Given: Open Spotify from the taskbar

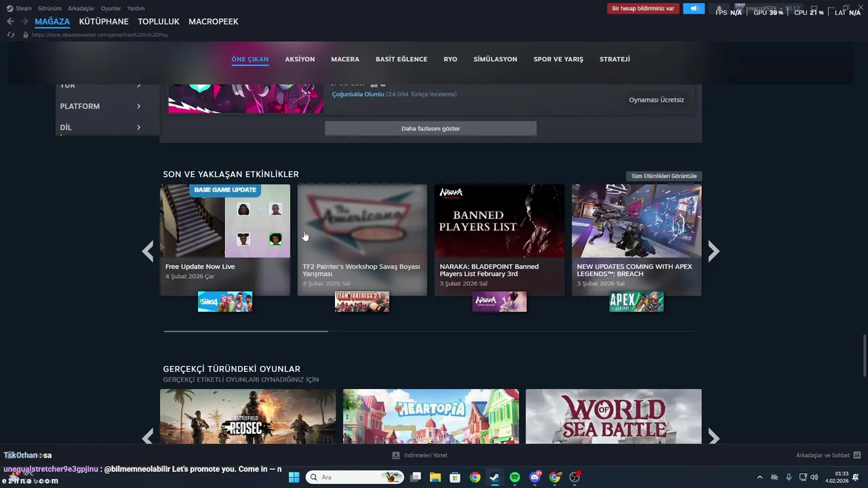Looking at the screenshot, I should (515, 477).
